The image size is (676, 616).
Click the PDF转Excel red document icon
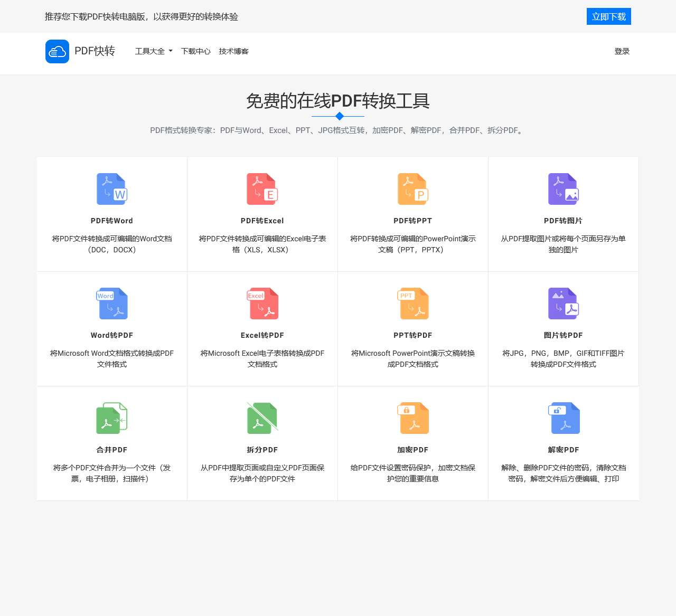[262, 189]
